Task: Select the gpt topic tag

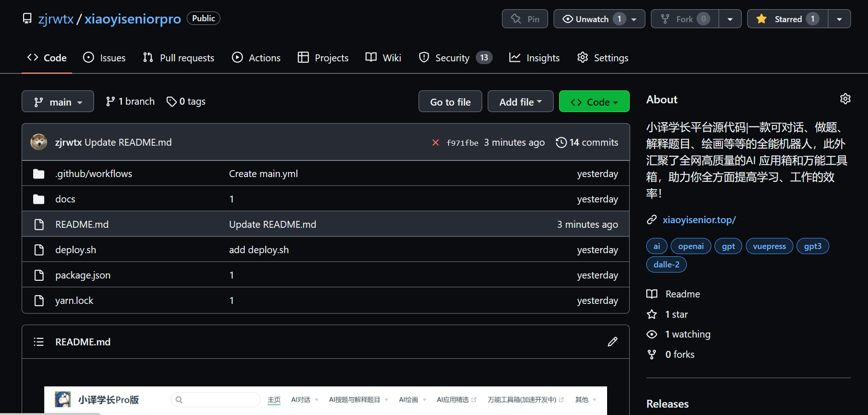Action: pos(728,246)
